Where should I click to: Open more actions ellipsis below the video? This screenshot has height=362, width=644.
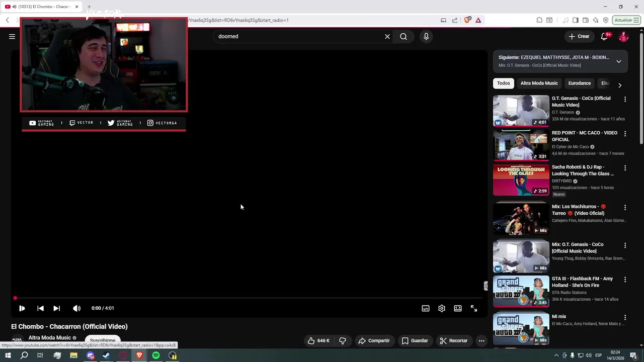[x=481, y=340]
